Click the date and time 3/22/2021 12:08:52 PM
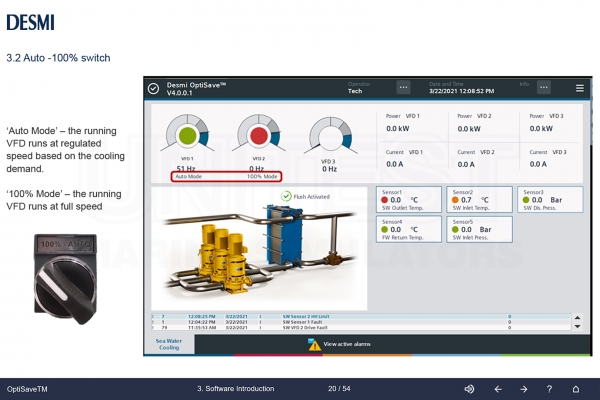Image resolution: width=600 pixels, height=400 pixels. [461, 91]
